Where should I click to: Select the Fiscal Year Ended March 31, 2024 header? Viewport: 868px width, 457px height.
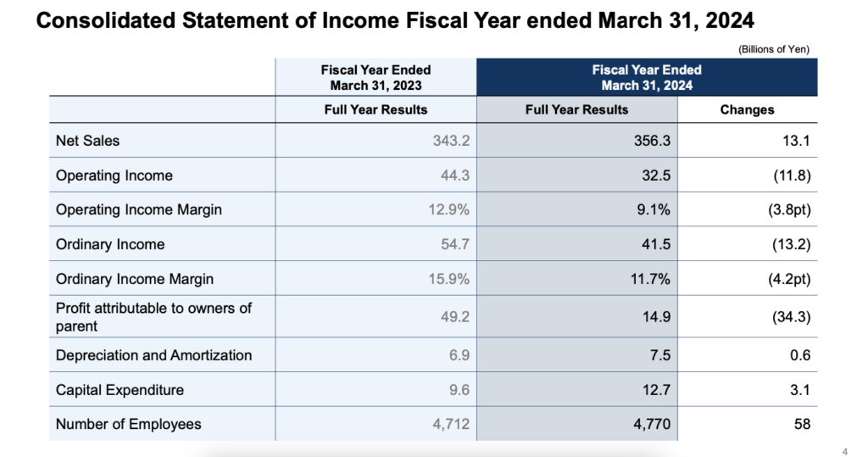pyautogui.click(x=647, y=77)
